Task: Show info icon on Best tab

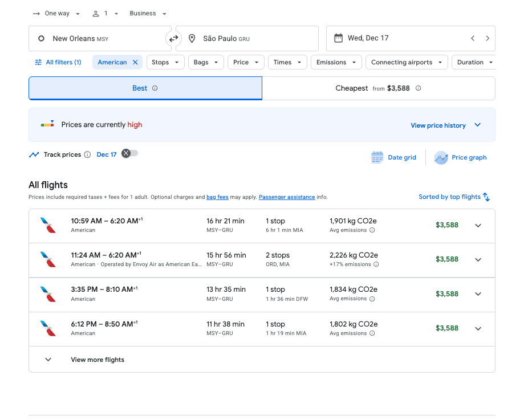Action: [x=155, y=88]
